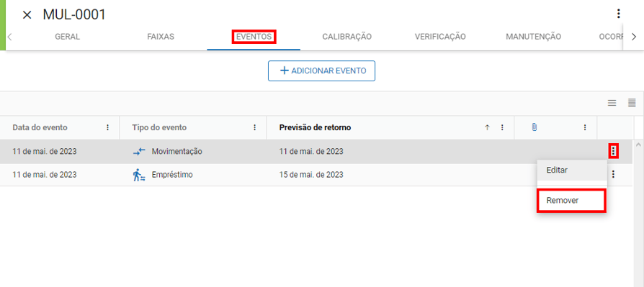Image resolution: width=644 pixels, height=287 pixels.
Task: Open the attachments column options menu
Action: (x=585, y=127)
